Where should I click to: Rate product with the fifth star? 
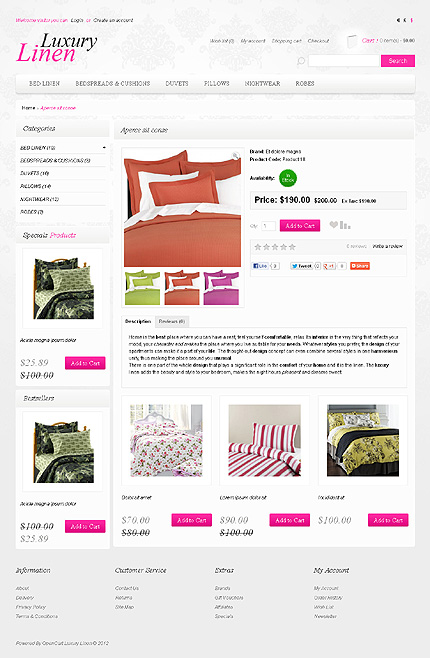click(x=292, y=247)
